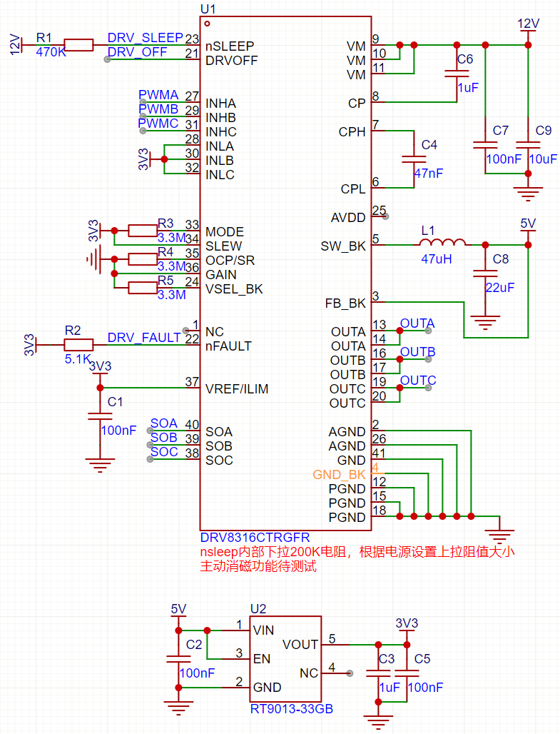The image size is (560, 734).
Task: Select capacitor C5 symbol at 3V3 output
Action: [x=407, y=673]
